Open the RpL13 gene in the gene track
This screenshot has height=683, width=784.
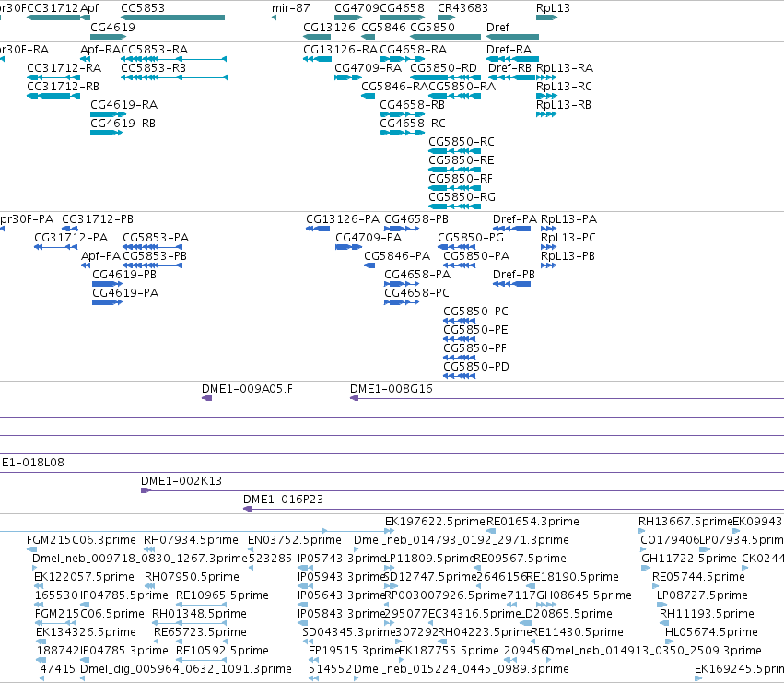pos(553,8)
